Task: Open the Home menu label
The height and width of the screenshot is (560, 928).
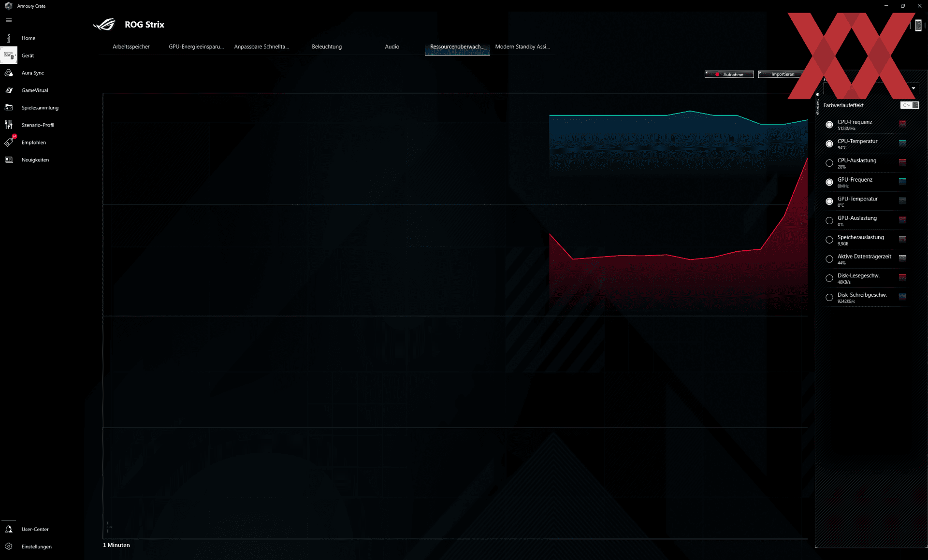Action: pyautogui.click(x=29, y=38)
